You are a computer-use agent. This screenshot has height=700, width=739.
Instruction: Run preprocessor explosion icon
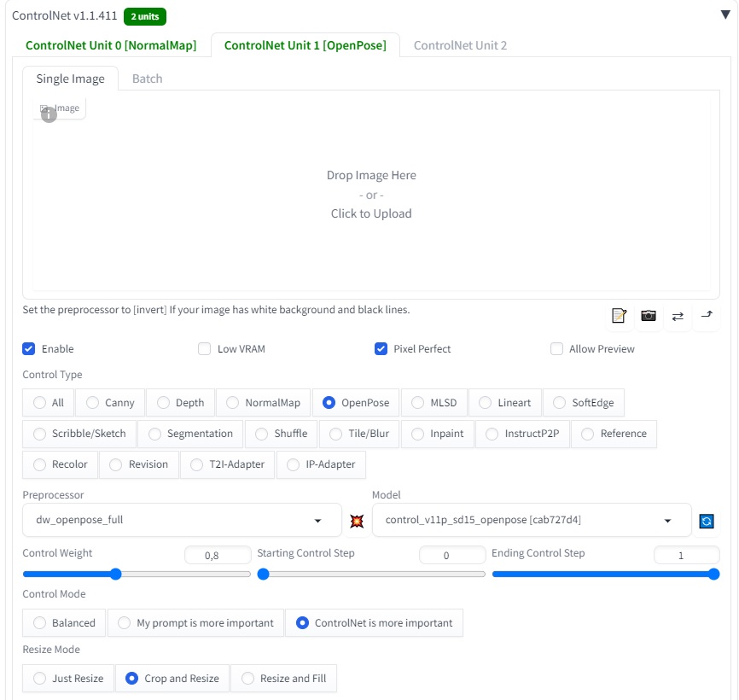click(357, 521)
